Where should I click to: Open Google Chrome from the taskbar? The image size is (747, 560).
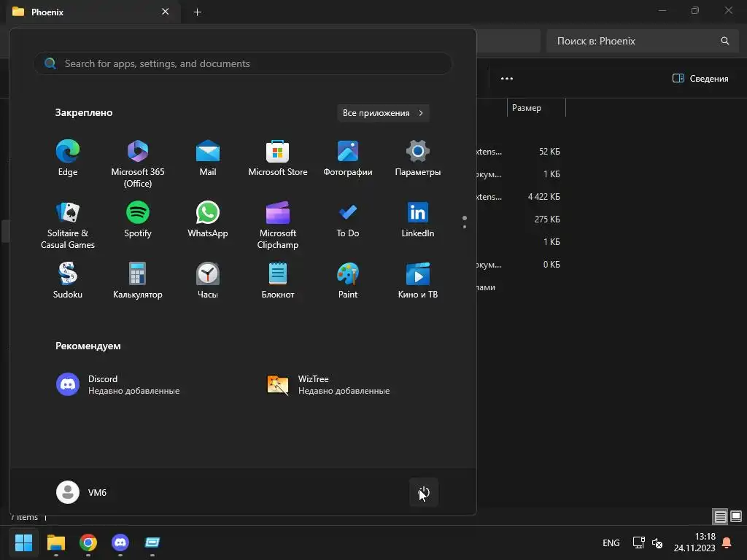[88, 542]
